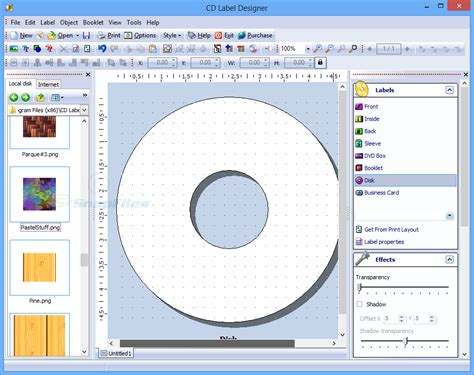The width and height of the screenshot is (474, 375).
Task: Expand the file browser toolbar chevron
Action: click(x=85, y=96)
